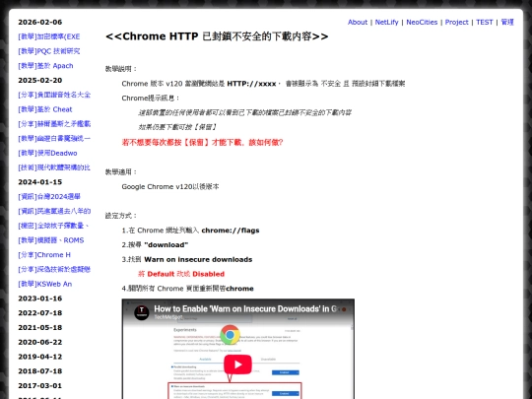
Task: Collapse the 2026-02-06 date group
Action: [x=40, y=22]
